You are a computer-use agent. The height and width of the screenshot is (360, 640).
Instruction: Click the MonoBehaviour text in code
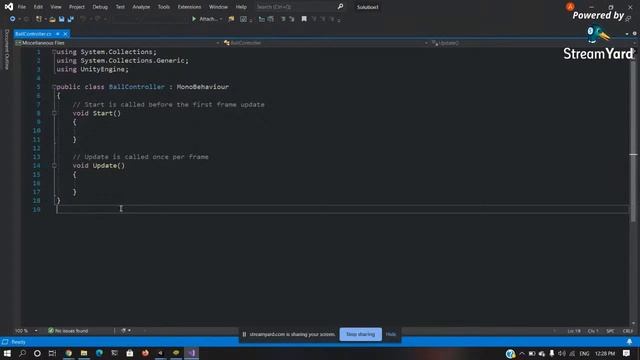coord(202,87)
